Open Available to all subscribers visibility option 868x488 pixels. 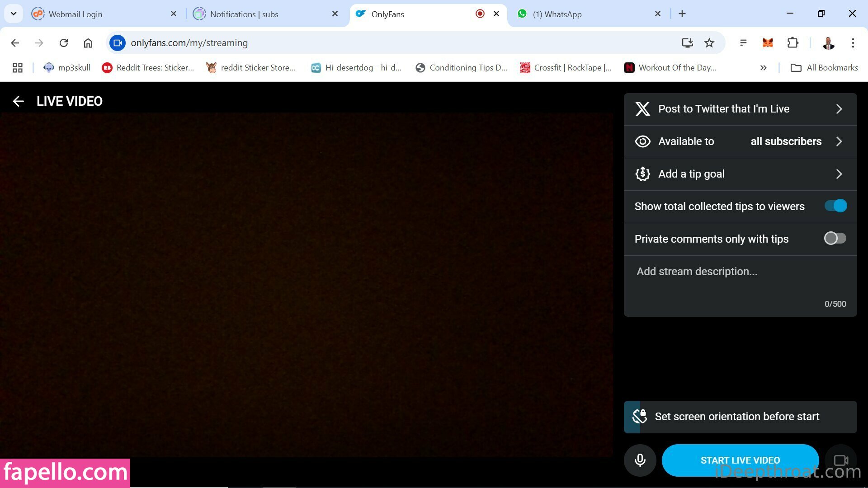coord(740,141)
